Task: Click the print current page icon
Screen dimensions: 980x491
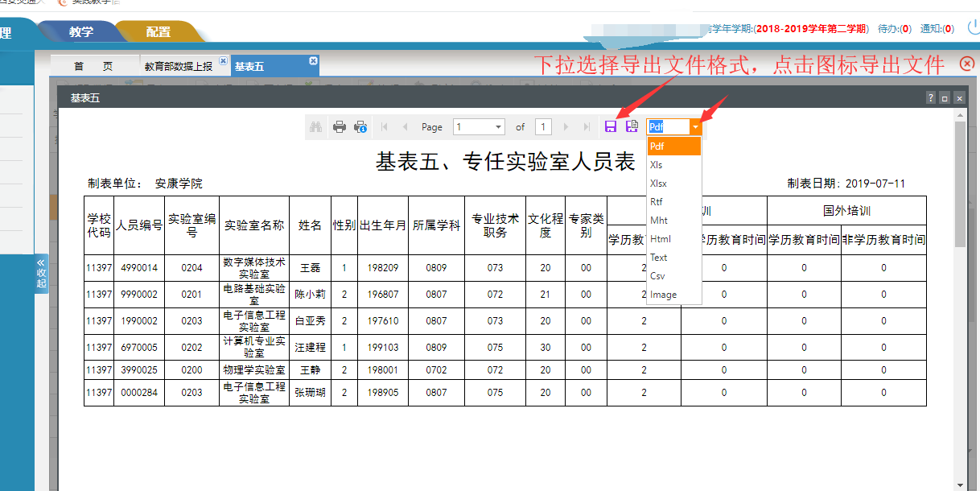Action: [x=360, y=127]
